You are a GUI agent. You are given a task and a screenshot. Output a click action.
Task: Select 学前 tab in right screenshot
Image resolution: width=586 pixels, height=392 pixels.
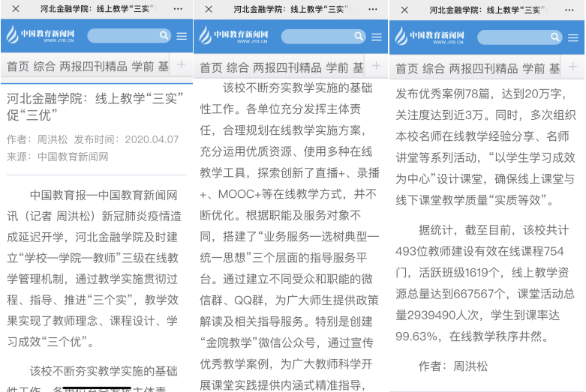[533, 69]
